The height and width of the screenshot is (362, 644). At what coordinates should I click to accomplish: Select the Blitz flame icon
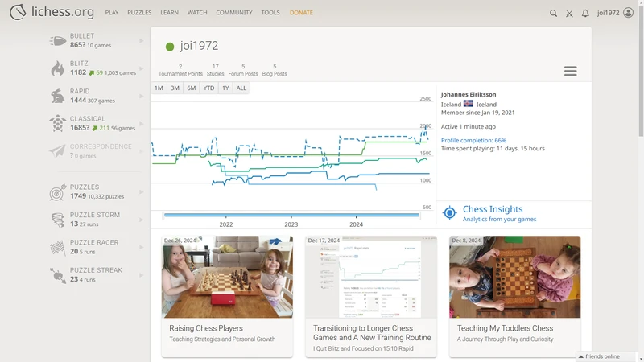(58, 68)
